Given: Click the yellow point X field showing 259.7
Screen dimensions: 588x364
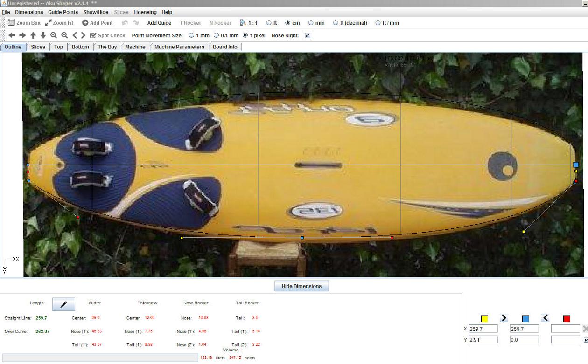Looking at the screenshot, I should coord(483,329).
